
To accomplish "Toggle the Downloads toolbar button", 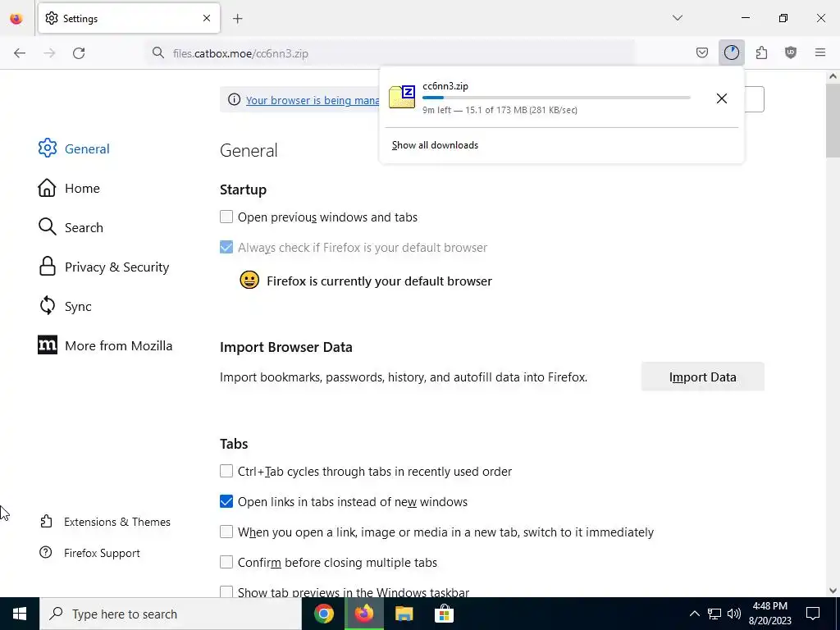I will pos(731,52).
